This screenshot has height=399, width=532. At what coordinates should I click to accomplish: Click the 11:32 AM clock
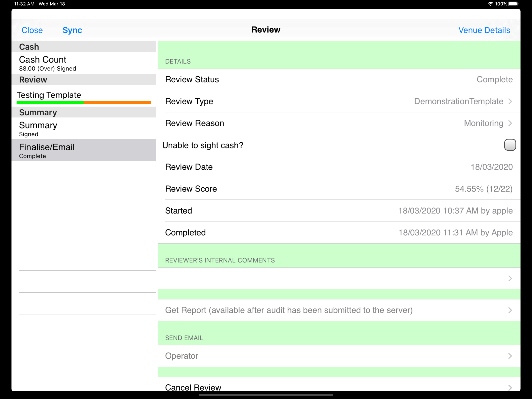pyautogui.click(x=24, y=4)
